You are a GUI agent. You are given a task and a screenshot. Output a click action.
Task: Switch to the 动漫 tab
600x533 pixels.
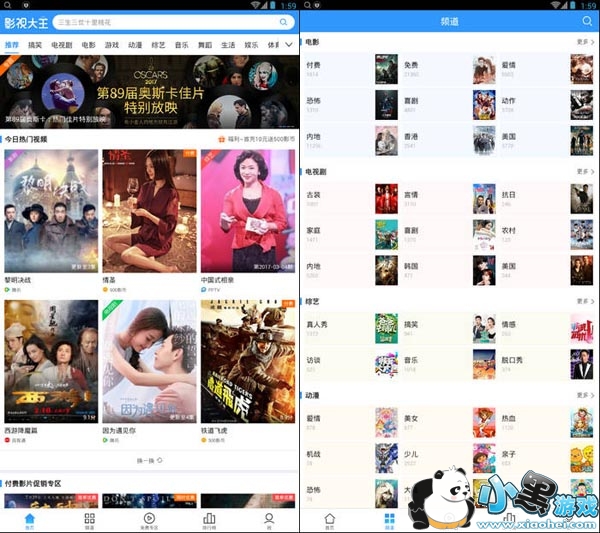[x=135, y=45]
